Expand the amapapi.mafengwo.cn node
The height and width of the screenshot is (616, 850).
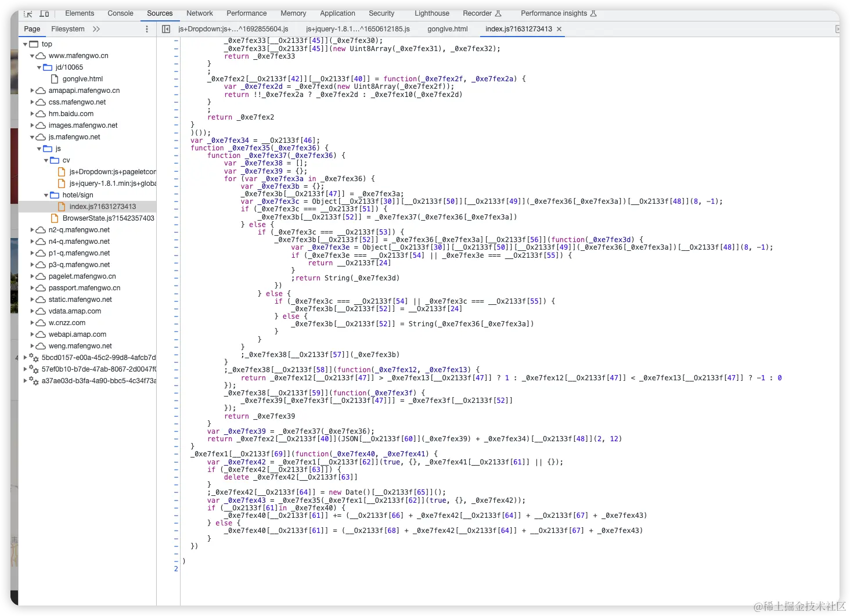pyautogui.click(x=32, y=90)
